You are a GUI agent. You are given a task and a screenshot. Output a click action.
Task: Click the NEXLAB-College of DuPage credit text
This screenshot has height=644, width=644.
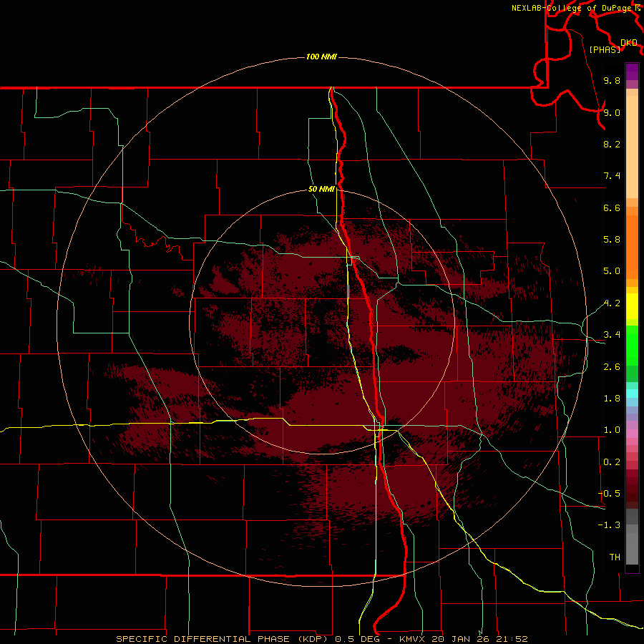(572, 8)
